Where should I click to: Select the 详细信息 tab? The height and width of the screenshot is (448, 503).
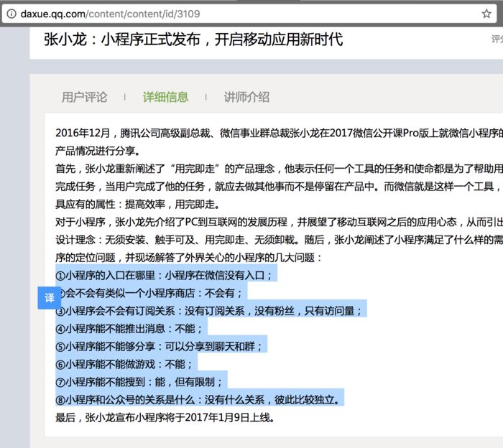click(165, 97)
